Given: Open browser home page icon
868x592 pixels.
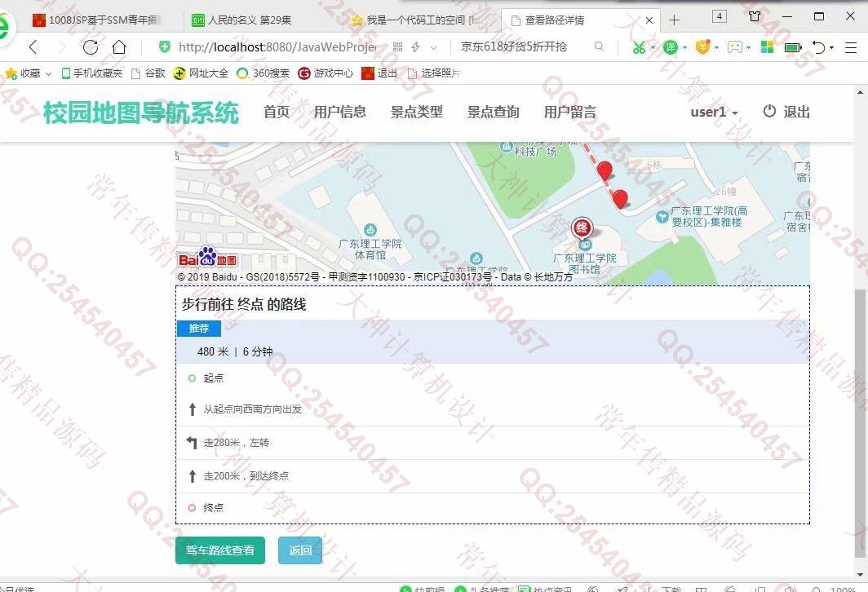Looking at the screenshot, I should [x=119, y=47].
